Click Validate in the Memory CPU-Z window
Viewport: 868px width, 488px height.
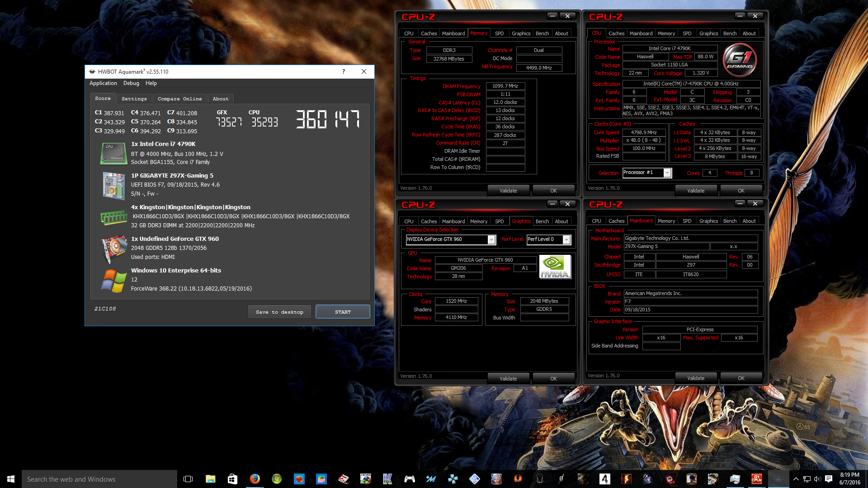(x=508, y=191)
